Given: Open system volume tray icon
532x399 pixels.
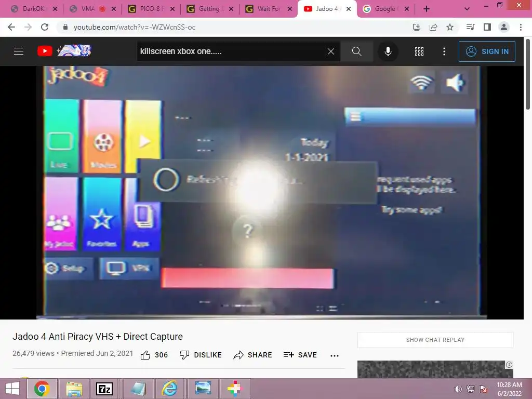Looking at the screenshot, I should point(458,389).
